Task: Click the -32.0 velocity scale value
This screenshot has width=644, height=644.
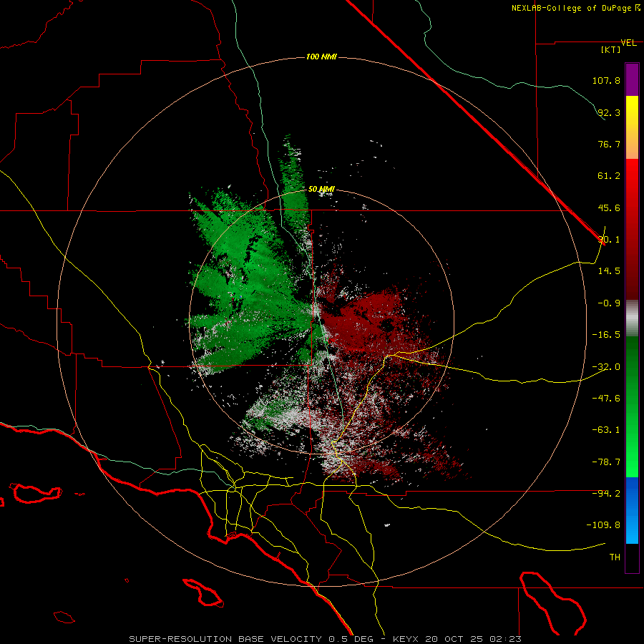Action: [x=606, y=367]
